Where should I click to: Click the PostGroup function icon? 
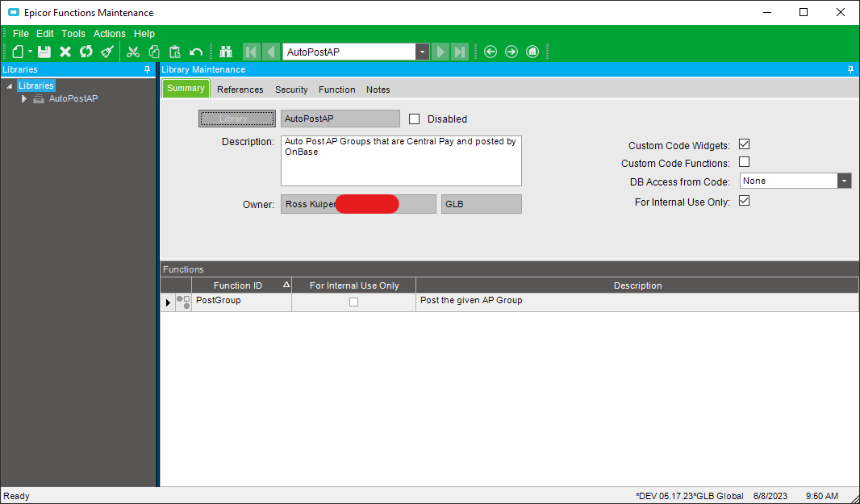pos(183,302)
